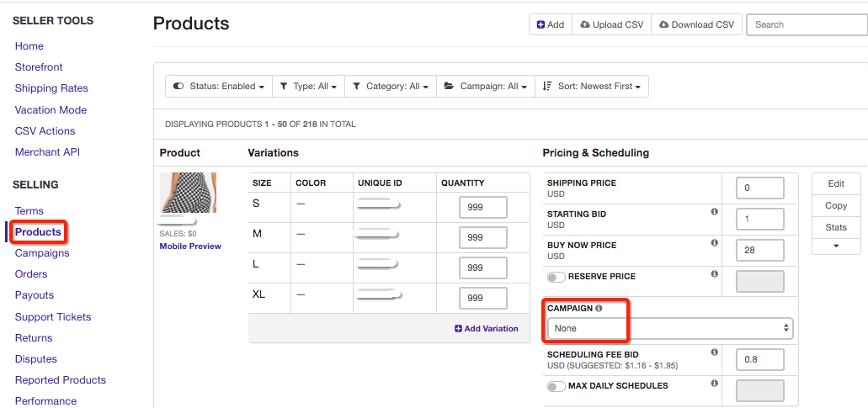Open the Mobile Preview link
The width and height of the screenshot is (868, 408).
[190, 246]
